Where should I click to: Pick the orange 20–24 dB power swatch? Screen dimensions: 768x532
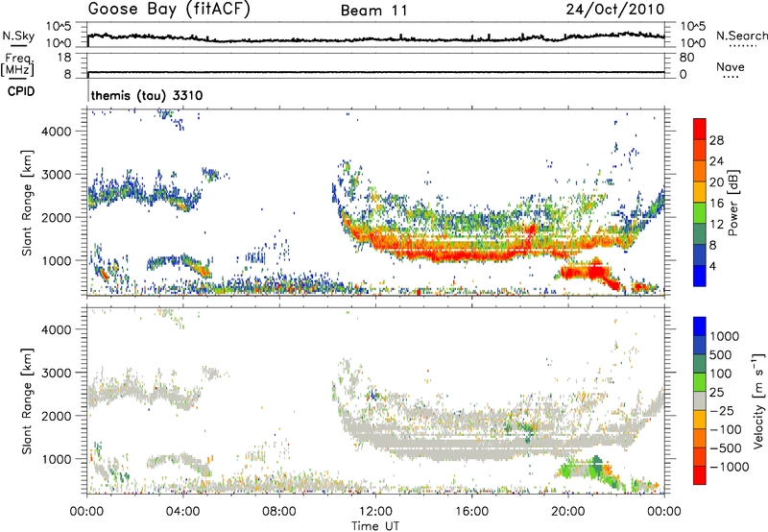coord(700,171)
